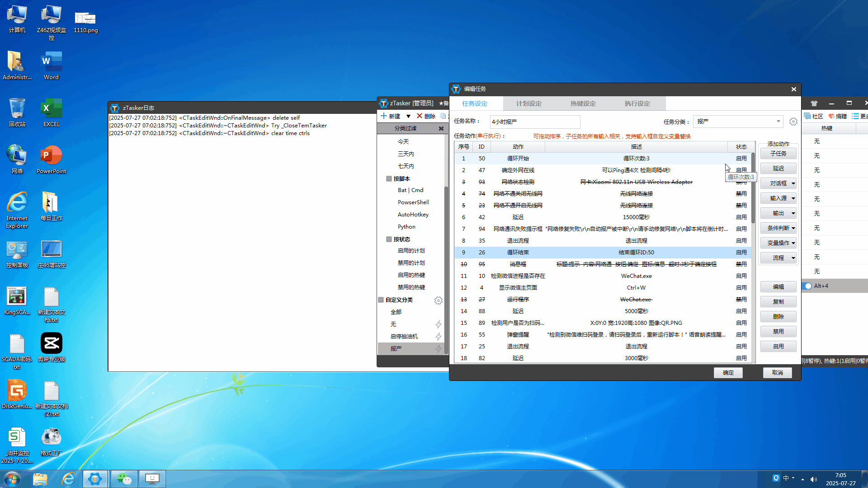Click lightning icon beside 启停抽油机
Image resolution: width=868 pixels, height=488 pixels.
438,337
